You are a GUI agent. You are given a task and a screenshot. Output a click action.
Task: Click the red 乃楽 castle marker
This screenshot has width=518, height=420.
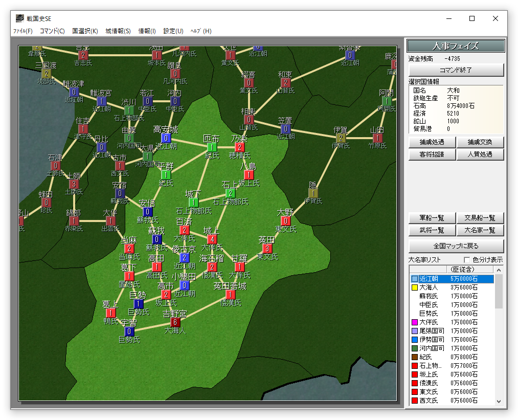click(x=239, y=147)
